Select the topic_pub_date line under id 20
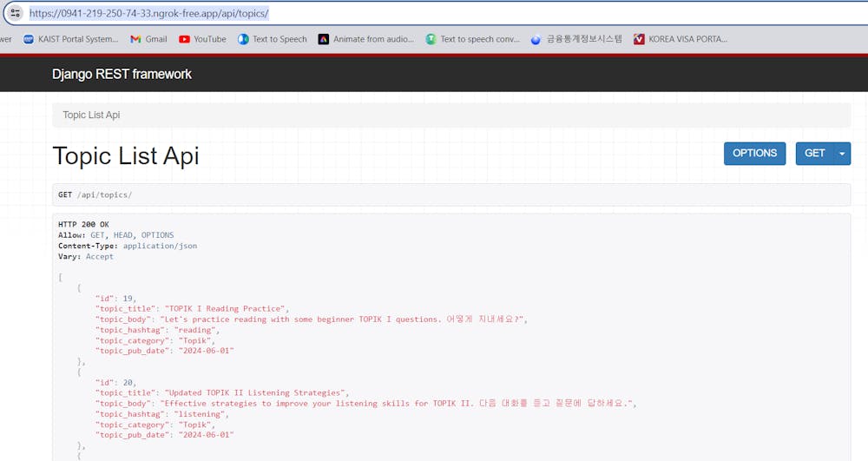Image resolution: width=868 pixels, height=461 pixels. (164, 435)
